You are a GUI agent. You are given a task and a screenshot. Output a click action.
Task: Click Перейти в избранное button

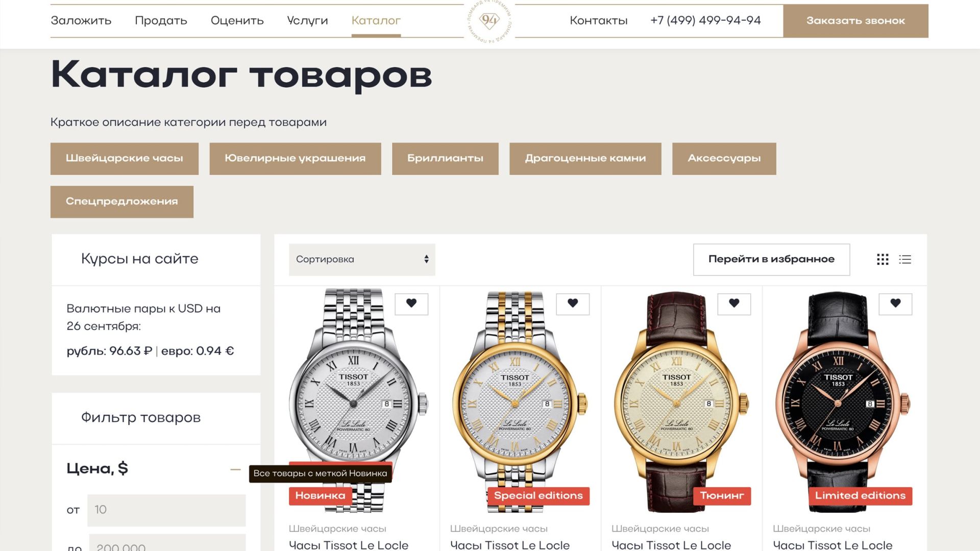pyautogui.click(x=771, y=260)
